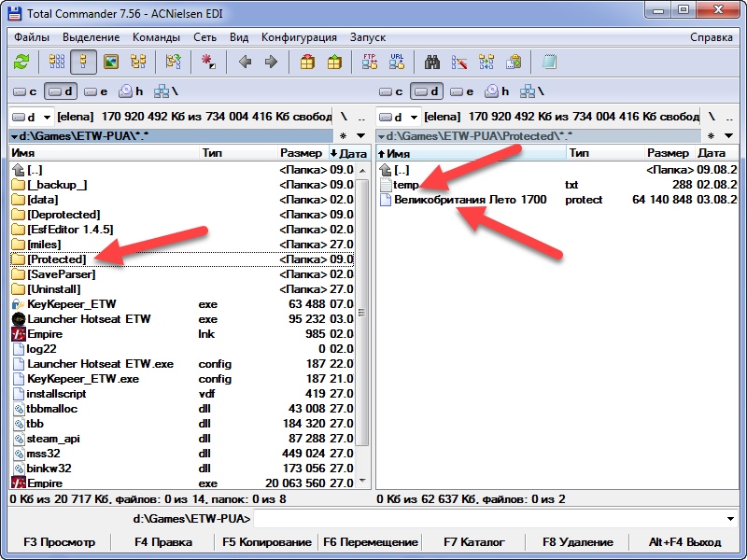
Task: Switch to thumbnail view icon
Action: [111, 62]
